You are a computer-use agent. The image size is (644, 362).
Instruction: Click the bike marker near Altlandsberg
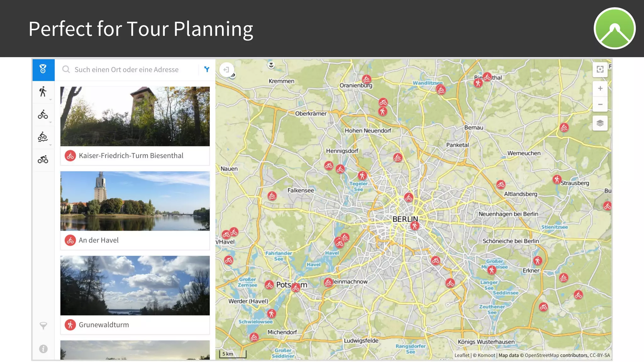coord(501,185)
